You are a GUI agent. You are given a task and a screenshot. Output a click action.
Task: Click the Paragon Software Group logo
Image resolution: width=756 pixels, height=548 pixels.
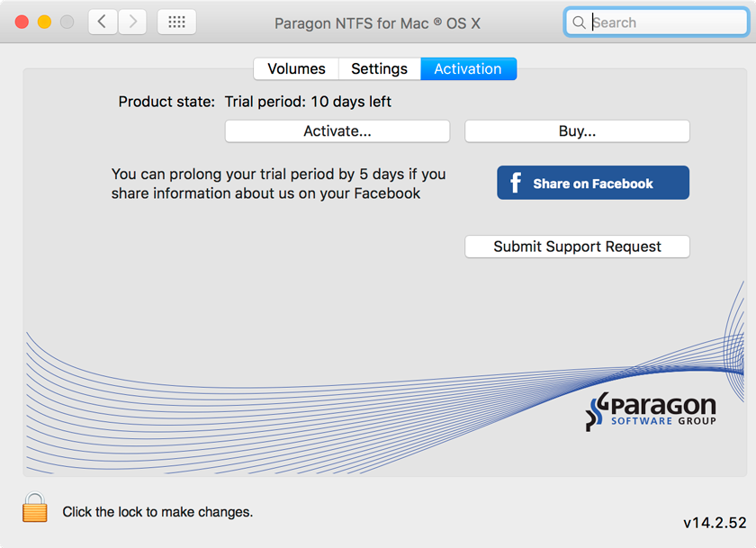coord(651,409)
